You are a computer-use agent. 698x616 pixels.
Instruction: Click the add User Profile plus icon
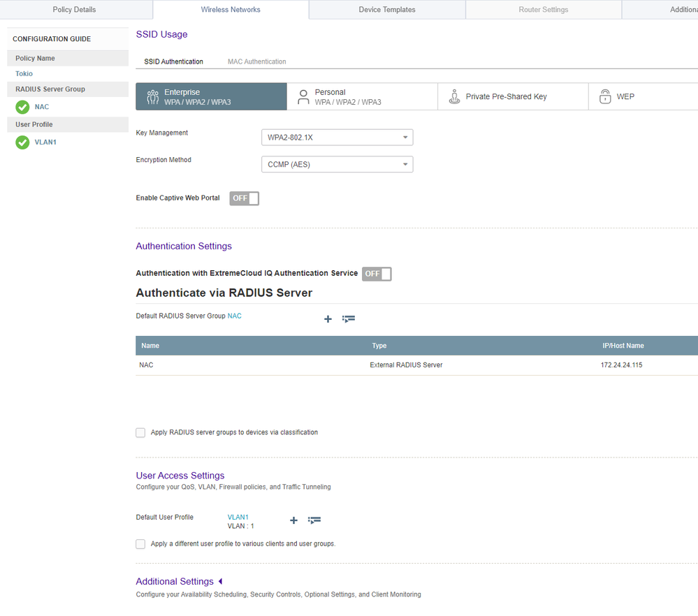[293, 521]
